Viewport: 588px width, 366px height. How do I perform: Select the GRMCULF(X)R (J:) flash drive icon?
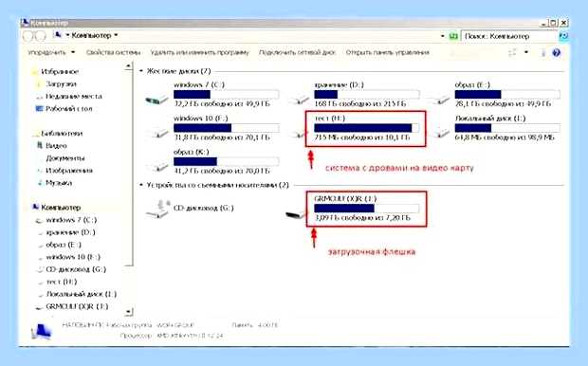296,214
